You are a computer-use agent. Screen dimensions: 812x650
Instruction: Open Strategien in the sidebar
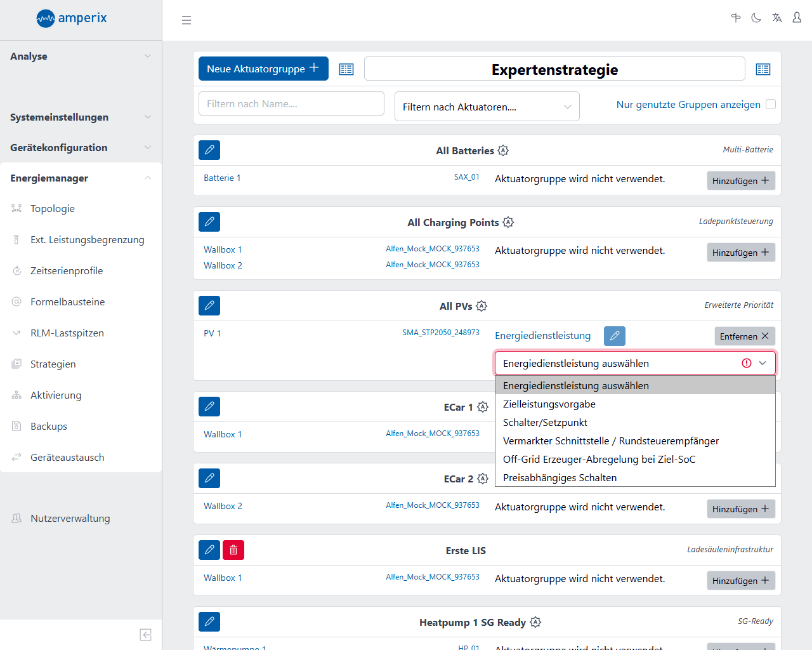tap(53, 364)
